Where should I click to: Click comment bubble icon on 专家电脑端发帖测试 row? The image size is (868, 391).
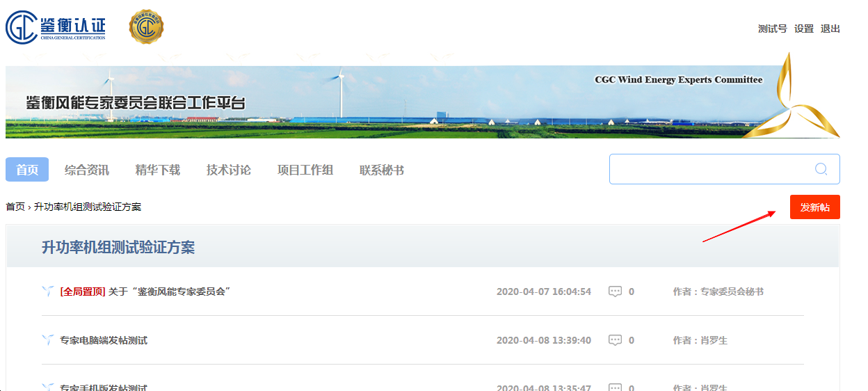click(x=615, y=340)
